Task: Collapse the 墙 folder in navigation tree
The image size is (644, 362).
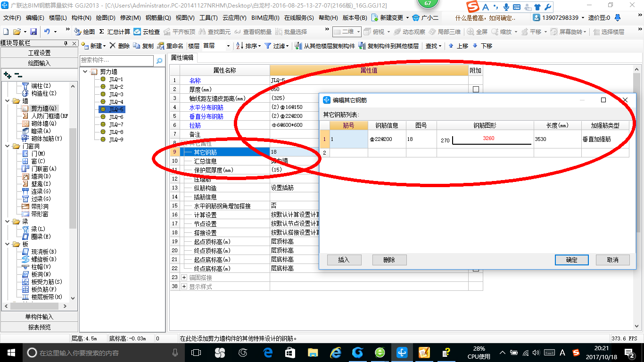Action: 8,101
